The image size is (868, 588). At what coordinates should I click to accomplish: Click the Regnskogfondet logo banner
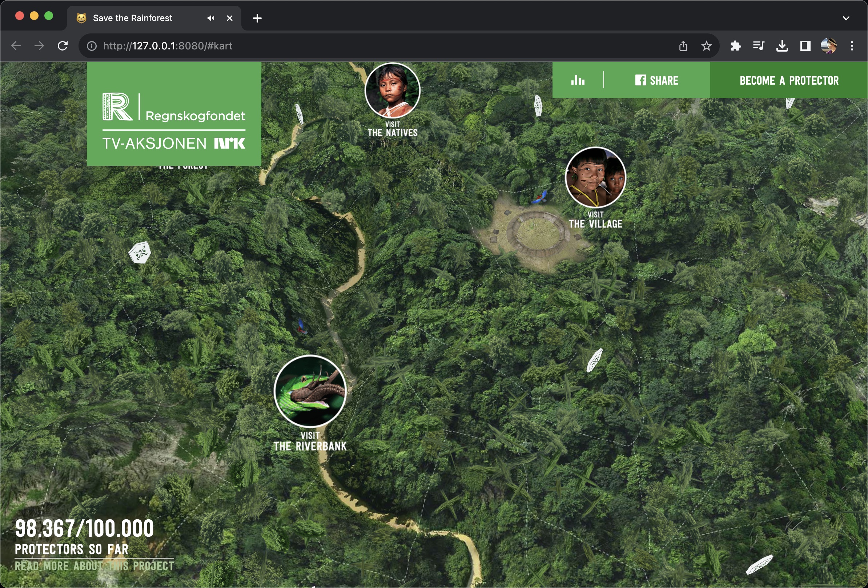[174, 114]
